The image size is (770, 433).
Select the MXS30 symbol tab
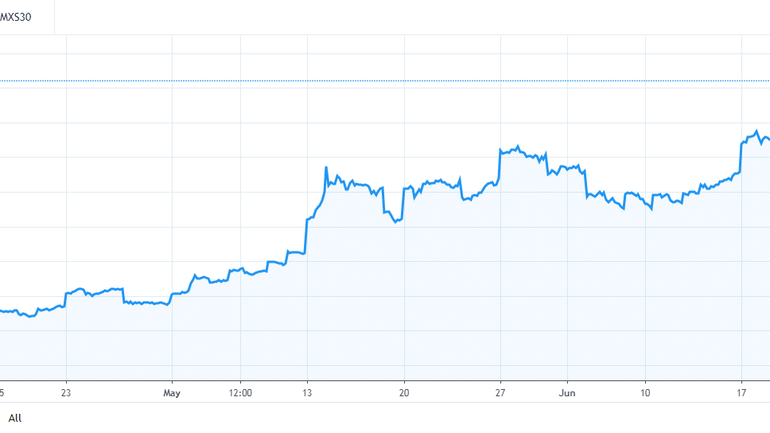pos(18,15)
